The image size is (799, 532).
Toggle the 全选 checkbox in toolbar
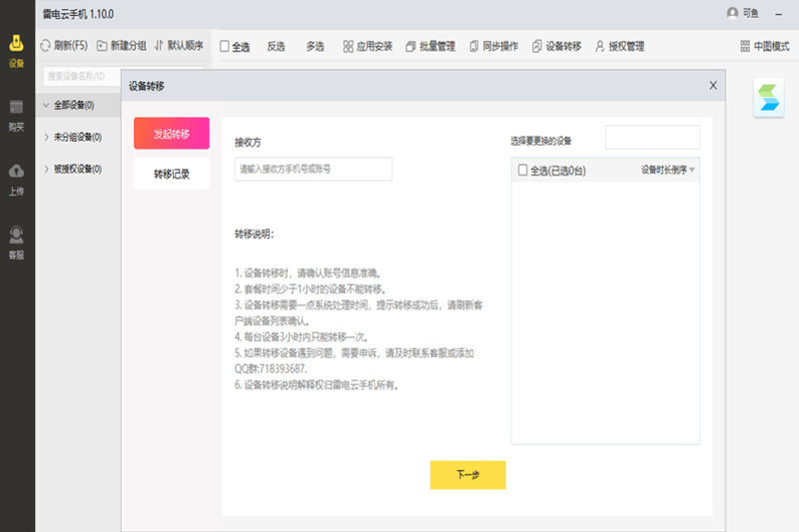(x=225, y=47)
